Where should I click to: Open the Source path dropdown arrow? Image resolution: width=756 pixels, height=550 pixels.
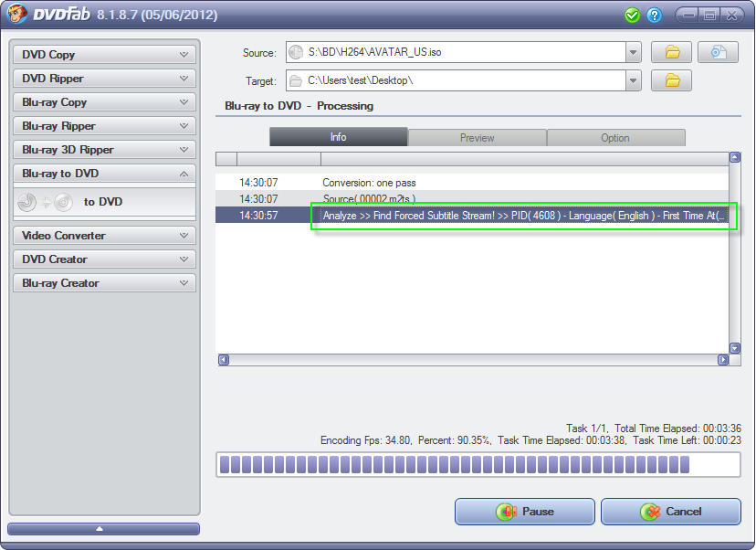[633, 52]
